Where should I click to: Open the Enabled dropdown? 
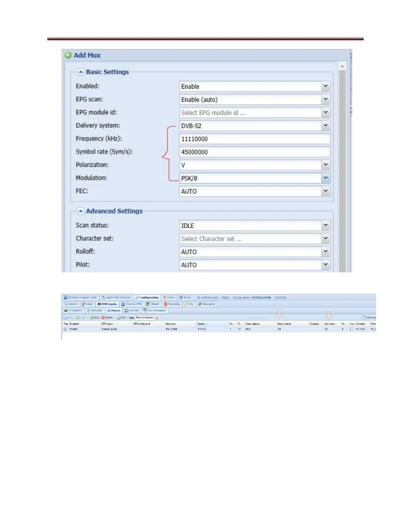tap(326, 86)
